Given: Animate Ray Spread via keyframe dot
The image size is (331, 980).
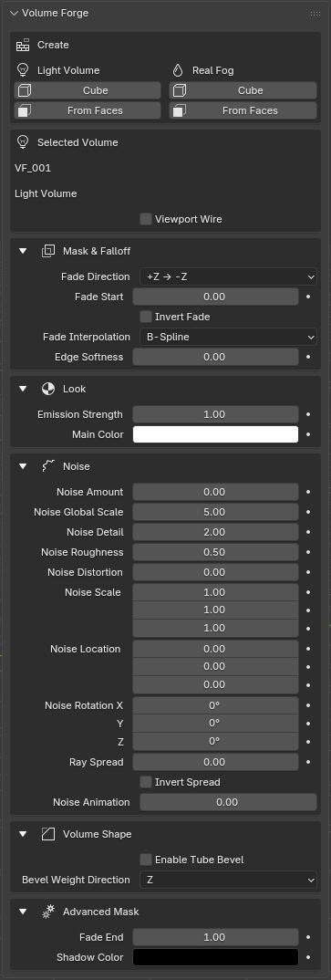Looking at the screenshot, I should click(308, 762).
